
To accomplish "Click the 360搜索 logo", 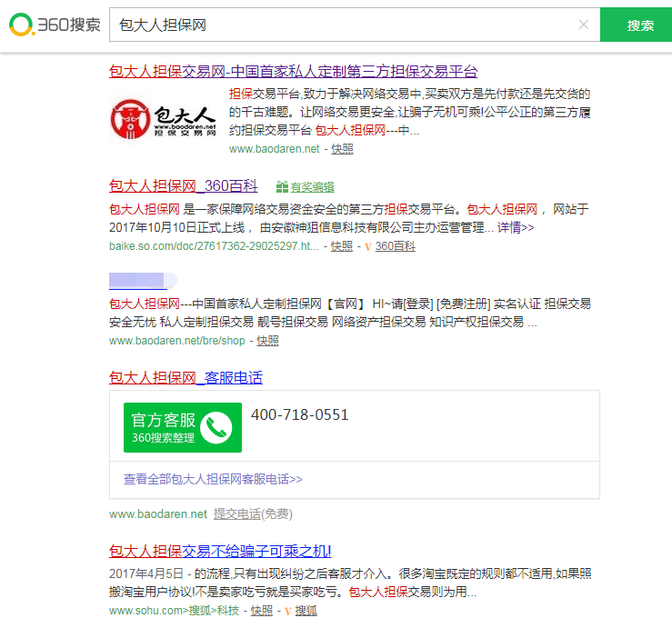I will [55, 25].
